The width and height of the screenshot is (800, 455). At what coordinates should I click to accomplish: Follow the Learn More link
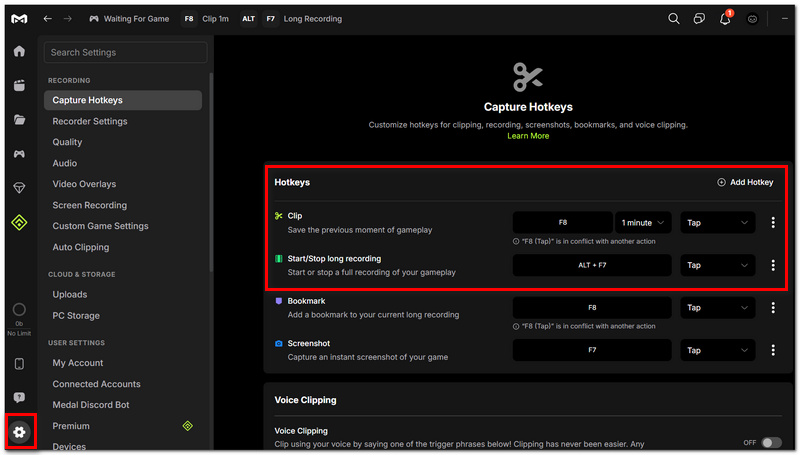click(x=528, y=136)
